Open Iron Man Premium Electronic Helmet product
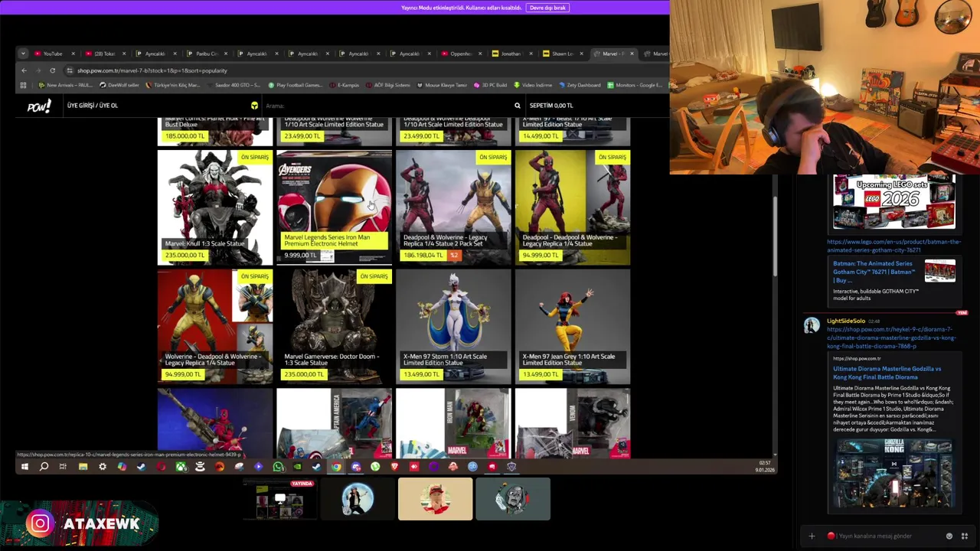The height and width of the screenshot is (551, 980). (x=334, y=207)
